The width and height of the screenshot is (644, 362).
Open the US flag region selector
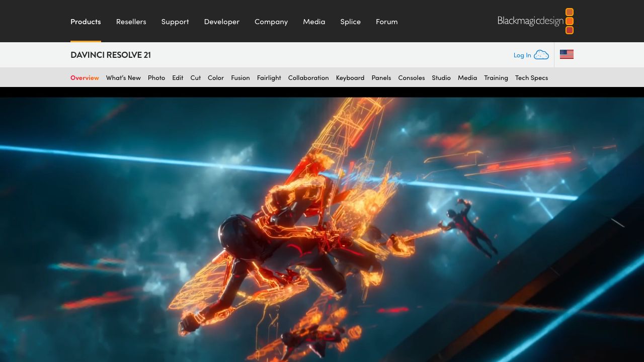pos(567,54)
